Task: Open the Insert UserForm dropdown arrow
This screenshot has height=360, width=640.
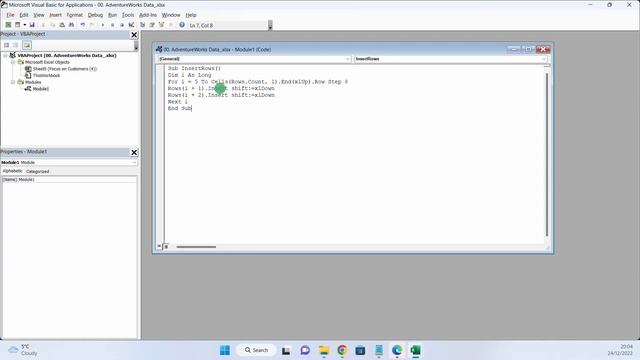Action: (24, 25)
